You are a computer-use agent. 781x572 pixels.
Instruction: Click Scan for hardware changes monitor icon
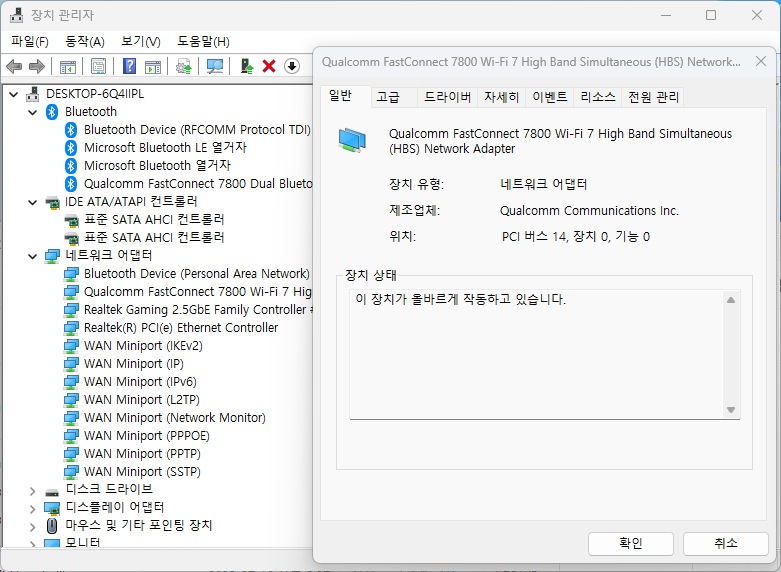[215, 66]
